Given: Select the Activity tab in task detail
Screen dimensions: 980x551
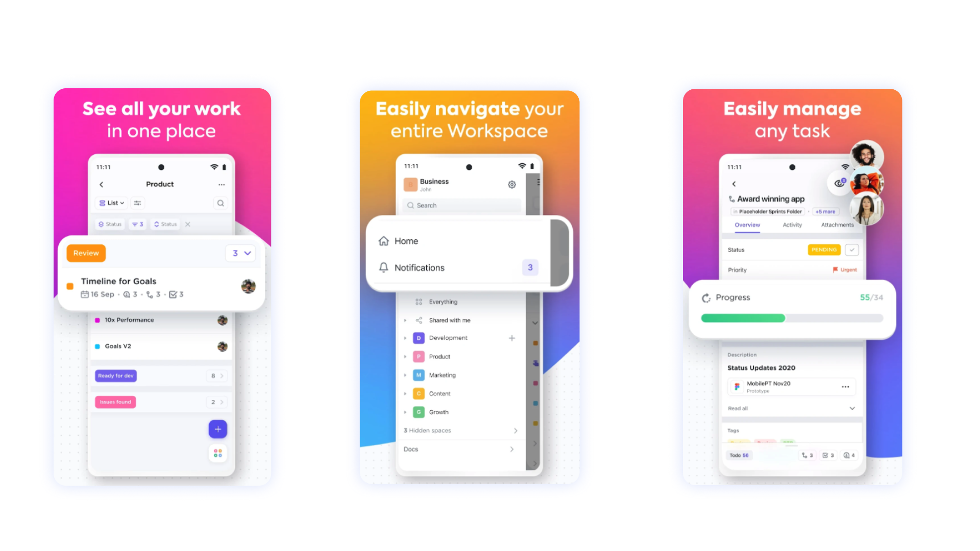Looking at the screenshot, I should point(792,224).
